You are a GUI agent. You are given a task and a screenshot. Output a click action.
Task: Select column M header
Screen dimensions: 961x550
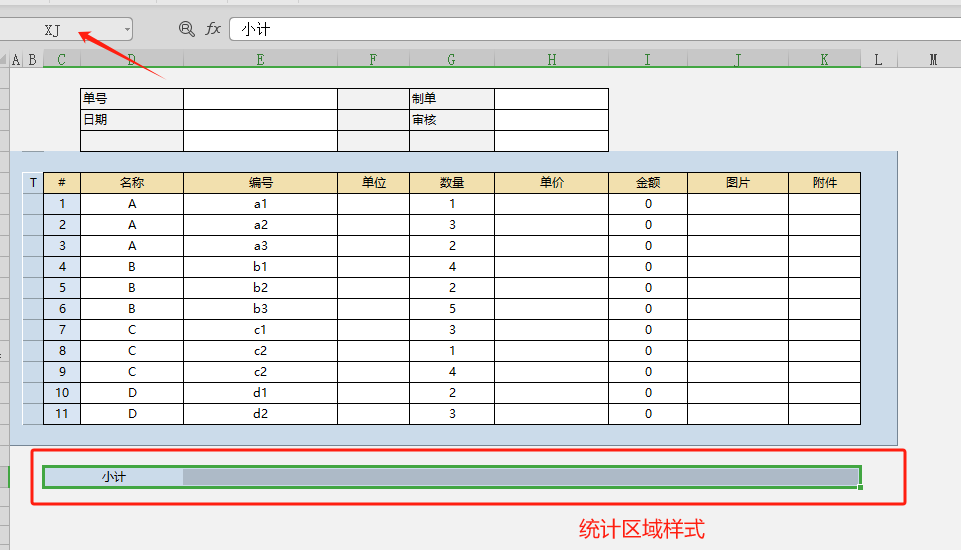(933, 60)
